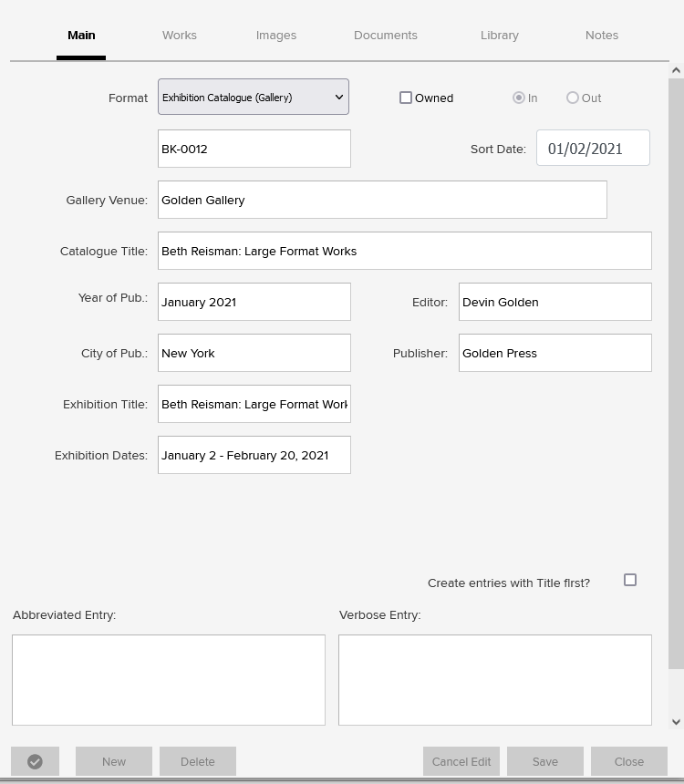
Task: Click the checkmark icon button
Action: click(x=35, y=761)
